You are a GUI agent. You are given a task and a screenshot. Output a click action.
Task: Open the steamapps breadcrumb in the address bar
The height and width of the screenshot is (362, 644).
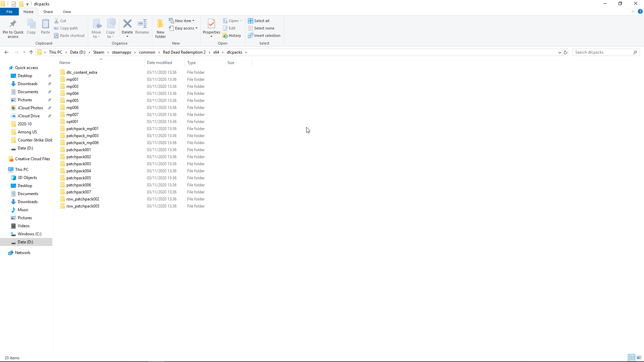click(122, 52)
